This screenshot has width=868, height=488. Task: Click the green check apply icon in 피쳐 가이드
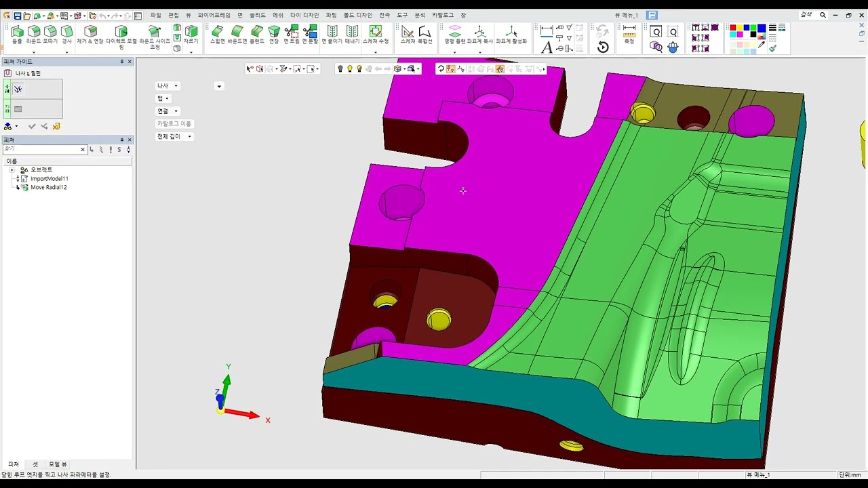(32, 126)
